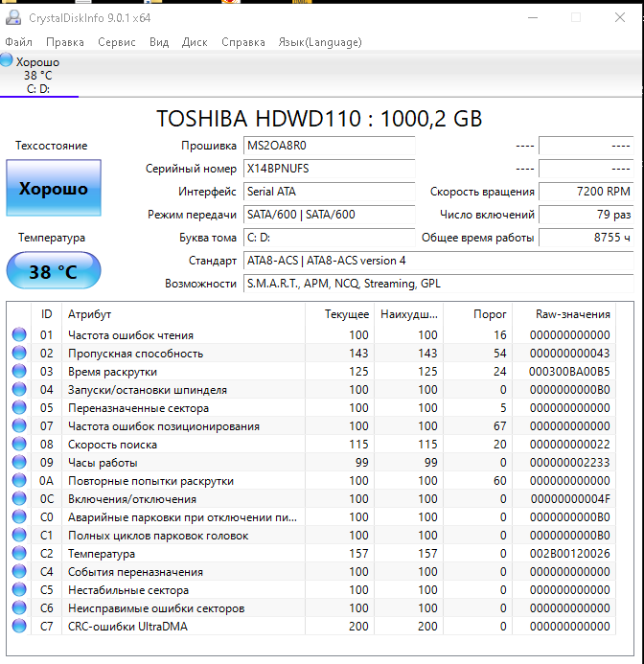The height and width of the screenshot is (664, 644).
Task: Click the transfer mode field SATA/600
Action: point(330,215)
